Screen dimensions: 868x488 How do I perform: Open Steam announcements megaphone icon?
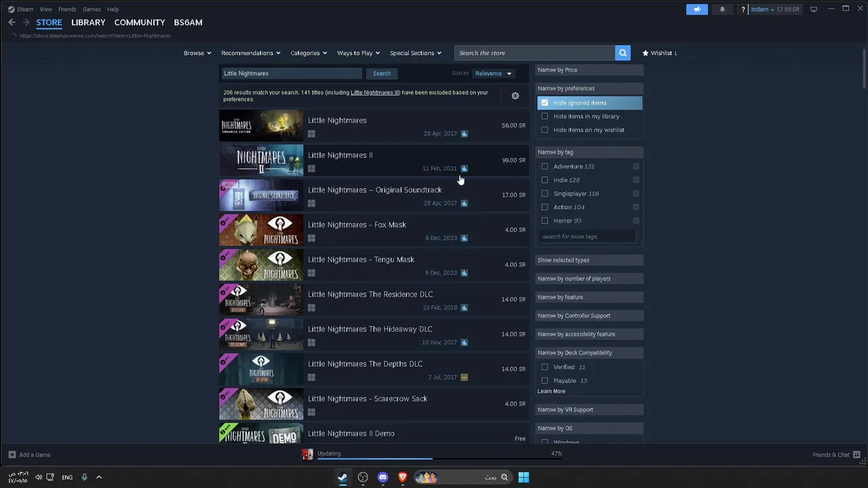pos(697,9)
